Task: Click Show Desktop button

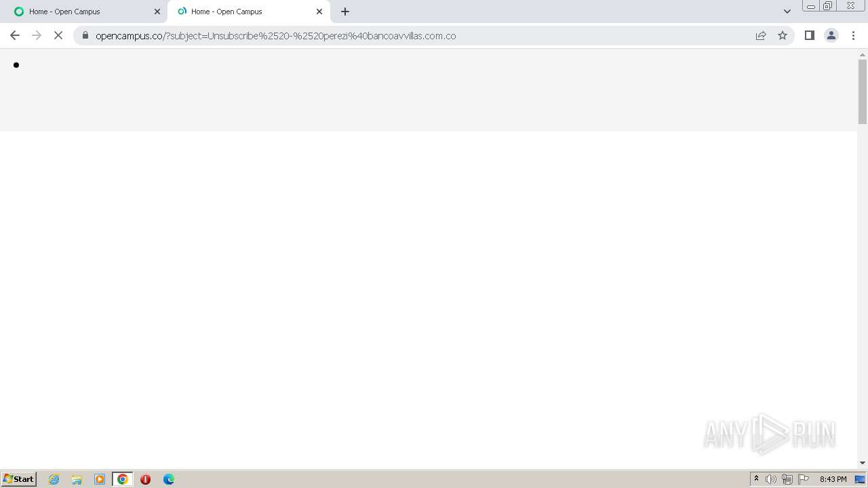Action: (x=861, y=479)
